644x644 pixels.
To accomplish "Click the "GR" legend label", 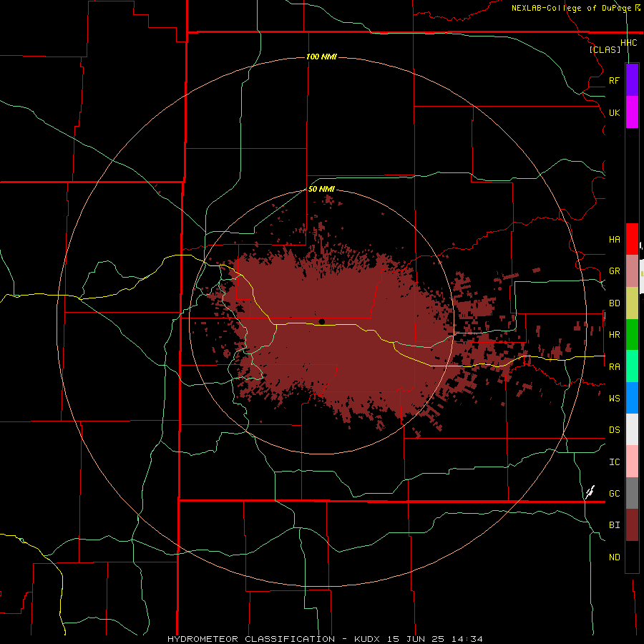I will point(614,271).
